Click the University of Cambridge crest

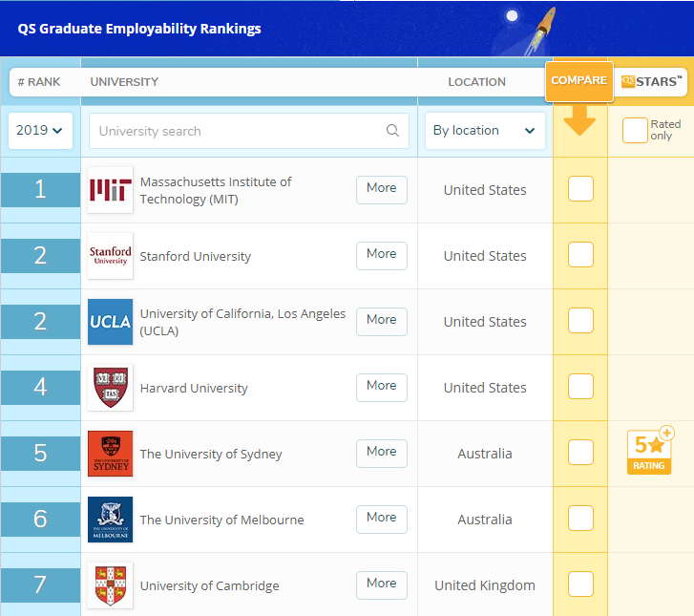(110, 585)
